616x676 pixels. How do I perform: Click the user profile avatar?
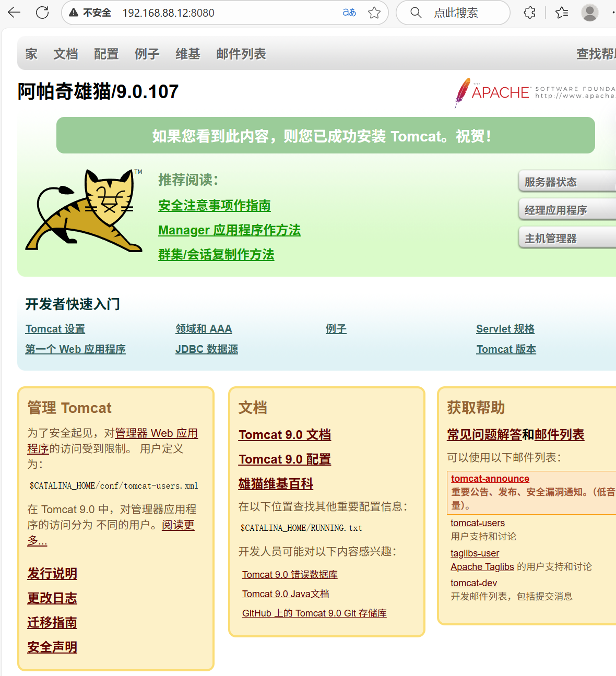tap(590, 13)
